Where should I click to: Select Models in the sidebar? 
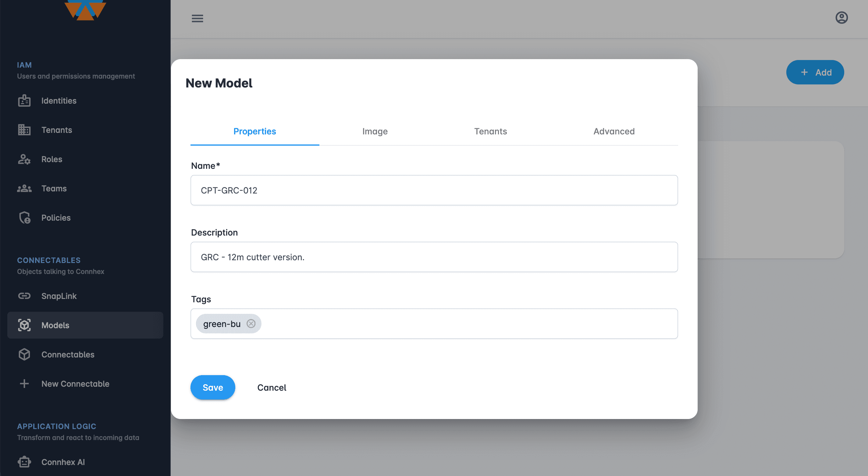[x=85, y=325]
